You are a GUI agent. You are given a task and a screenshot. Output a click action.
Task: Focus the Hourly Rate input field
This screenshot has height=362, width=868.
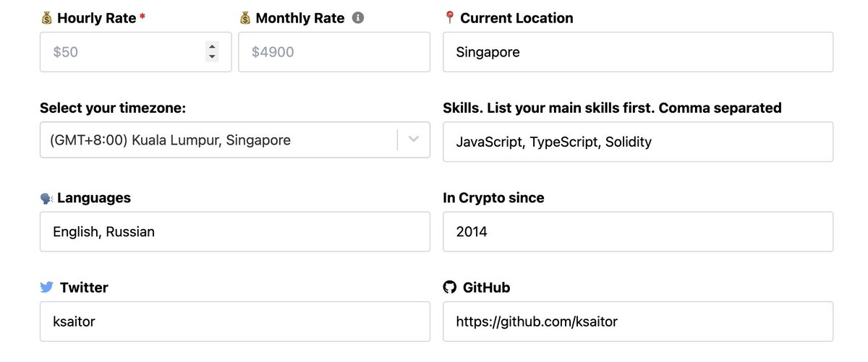(x=135, y=52)
